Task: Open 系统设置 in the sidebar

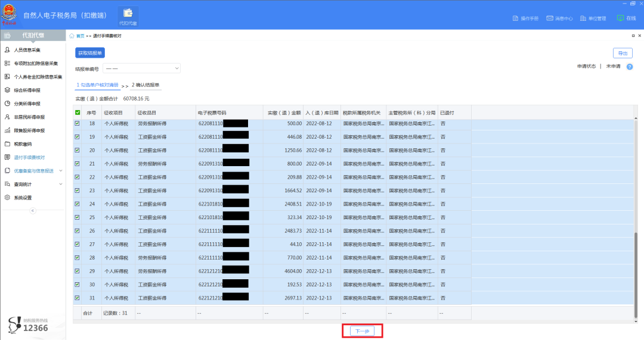Action: pyautogui.click(x=23, y=198)
